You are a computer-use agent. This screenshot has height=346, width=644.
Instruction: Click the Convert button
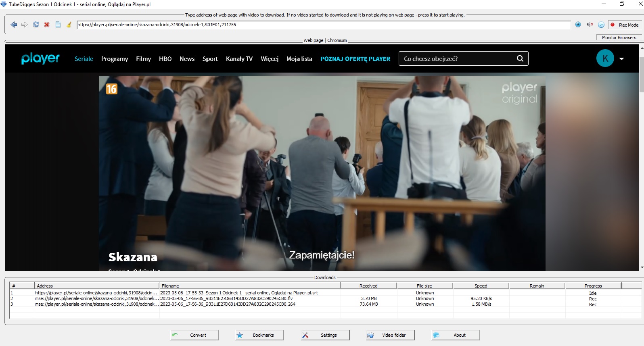[194, 335]
